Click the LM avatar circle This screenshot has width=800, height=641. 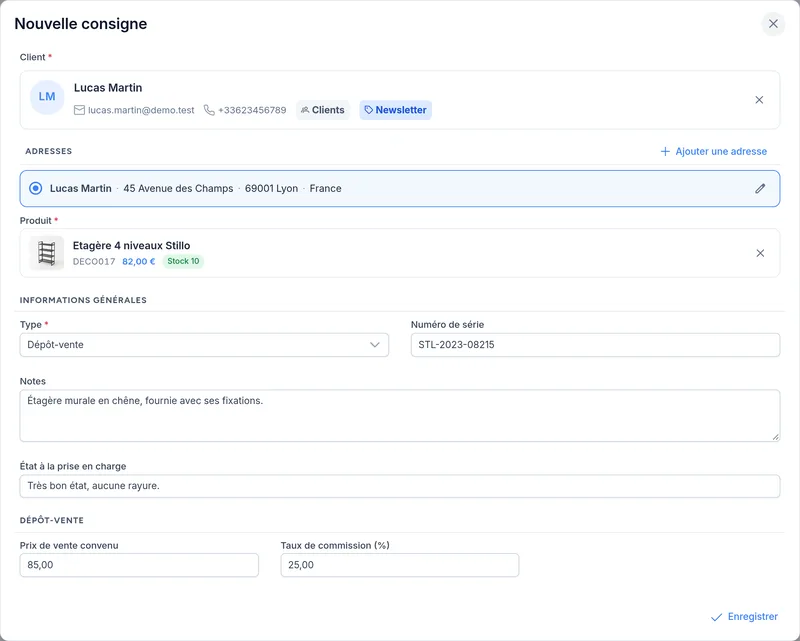[47, 97]
